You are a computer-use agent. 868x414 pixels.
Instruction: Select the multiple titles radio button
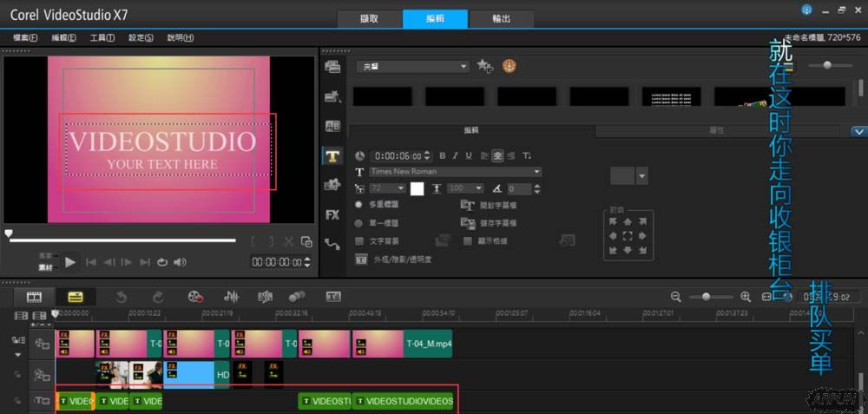click(359, 205)
